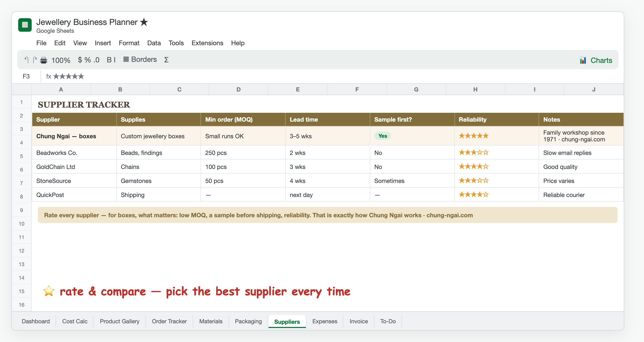Open the Format menu
The width and height of the screenshot is (644, 342).
pos(129,43)
